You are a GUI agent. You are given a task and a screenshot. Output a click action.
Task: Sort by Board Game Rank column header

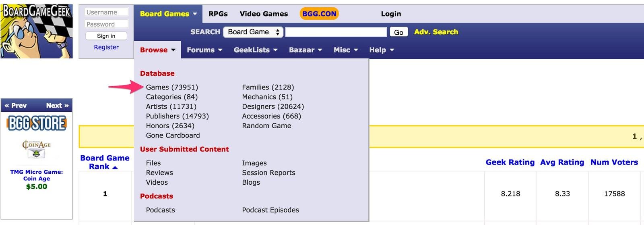(105, 162)
